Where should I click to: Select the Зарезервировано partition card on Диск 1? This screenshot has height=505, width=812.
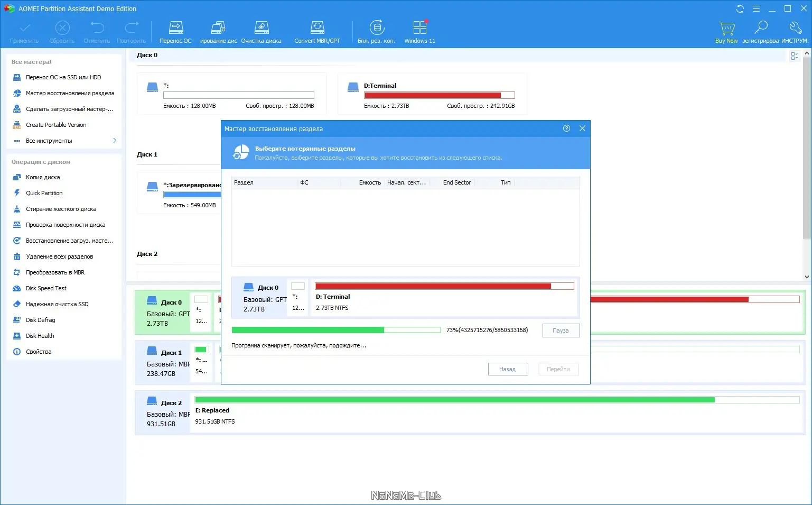(180, 194)
